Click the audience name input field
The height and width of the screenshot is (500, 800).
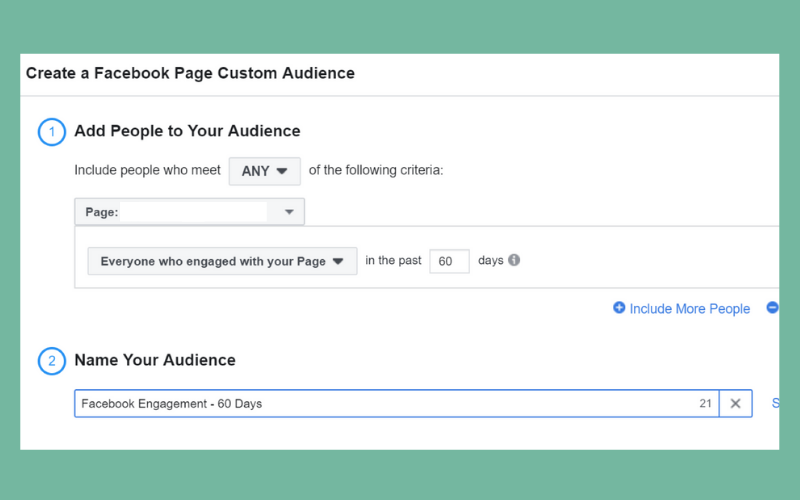click(x=396, y=404)
